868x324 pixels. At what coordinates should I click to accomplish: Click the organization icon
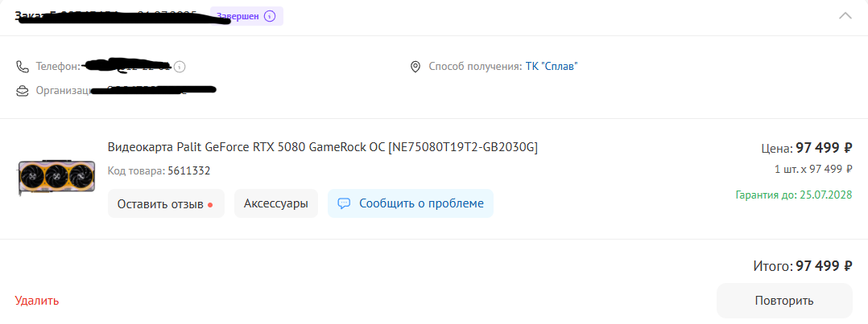(23, 91)
